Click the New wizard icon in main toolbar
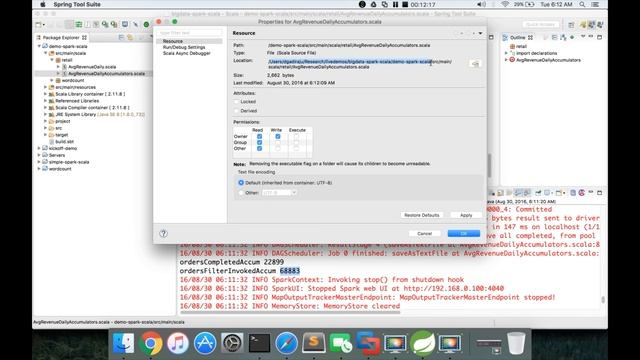 (x=38, y=24)
